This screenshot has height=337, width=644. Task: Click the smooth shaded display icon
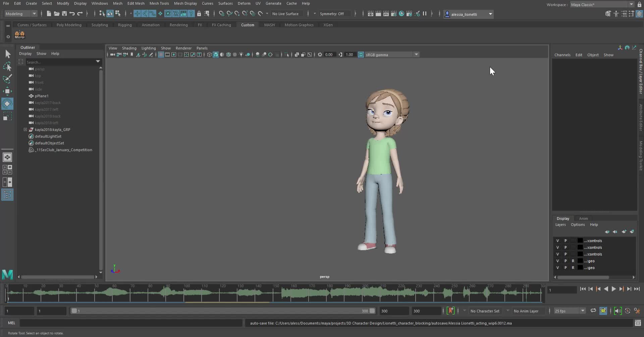[x=215, y=54]
